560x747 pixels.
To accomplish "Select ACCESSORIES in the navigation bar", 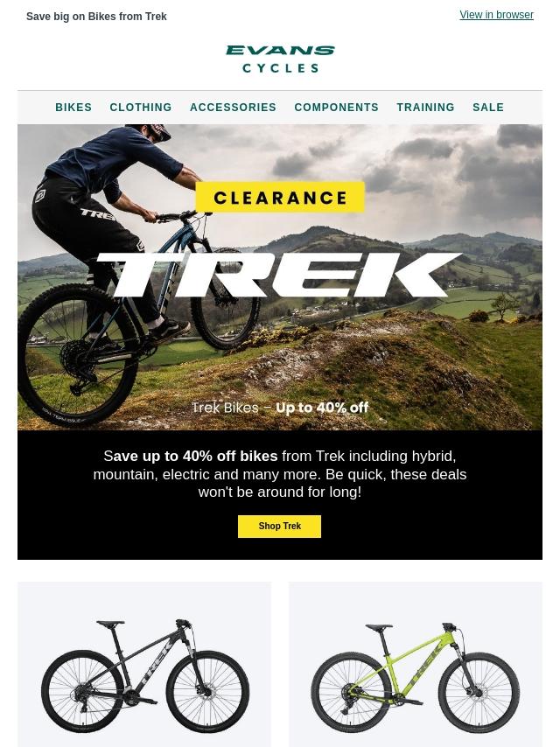I will coord(233,108).
